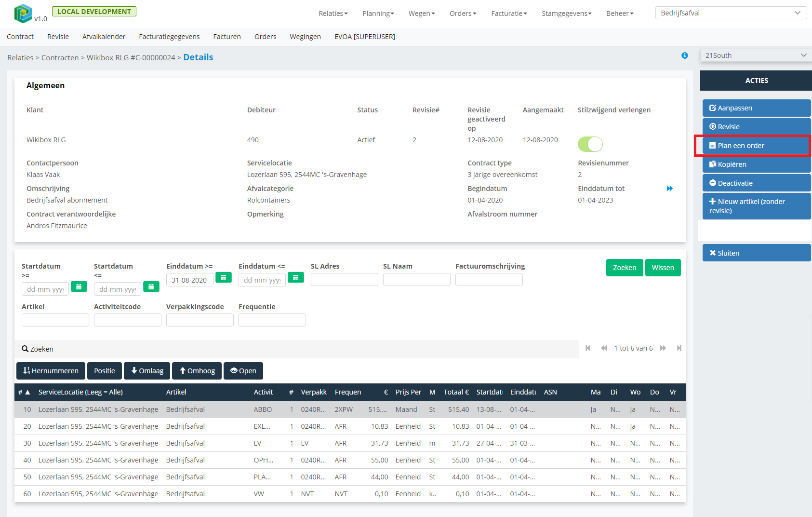812x517 pixels.
Task: Focus the Verpakkingscode filter field
Action: pyautogui.click(x=200, y=320)
